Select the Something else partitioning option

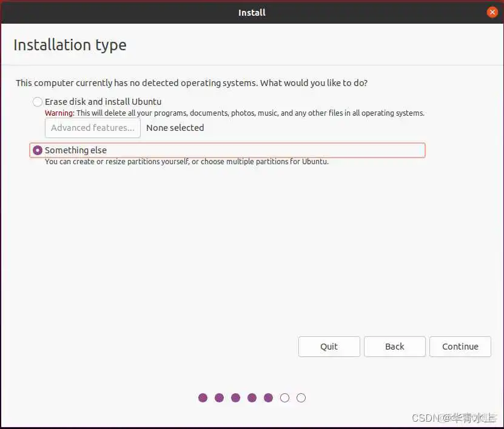click(37, 150)
